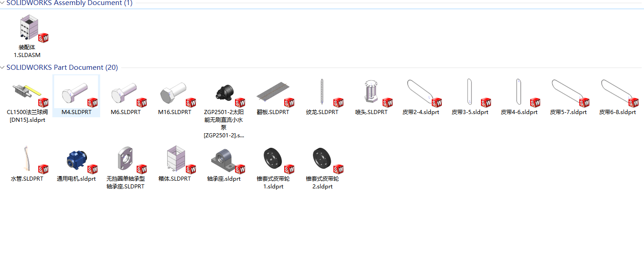Click the file name M16.SLDPRT
The image size is (644, 271).
(174, 112)
